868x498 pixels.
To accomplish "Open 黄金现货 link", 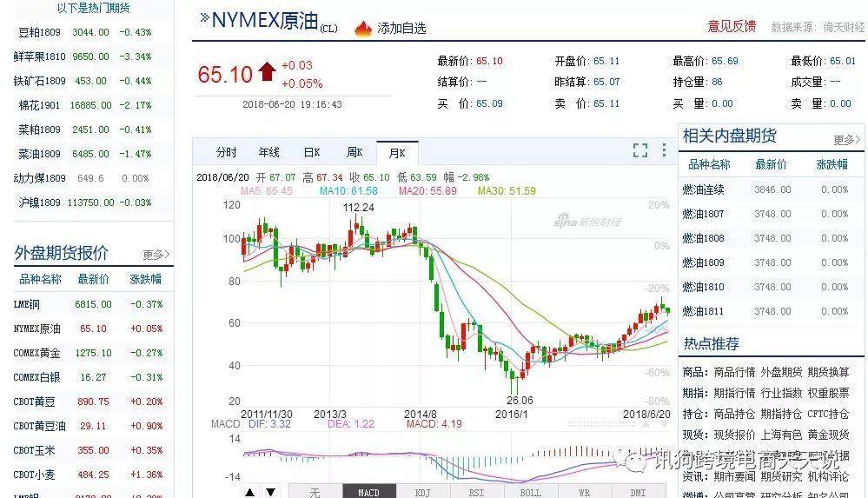I will tap(828, 435).
